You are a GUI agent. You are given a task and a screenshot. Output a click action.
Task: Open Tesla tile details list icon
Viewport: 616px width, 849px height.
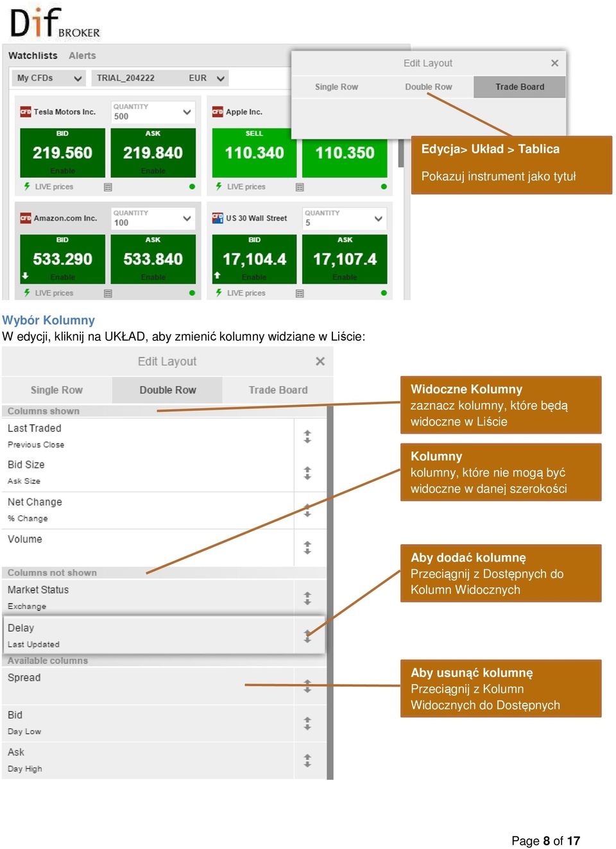(108, 187)
